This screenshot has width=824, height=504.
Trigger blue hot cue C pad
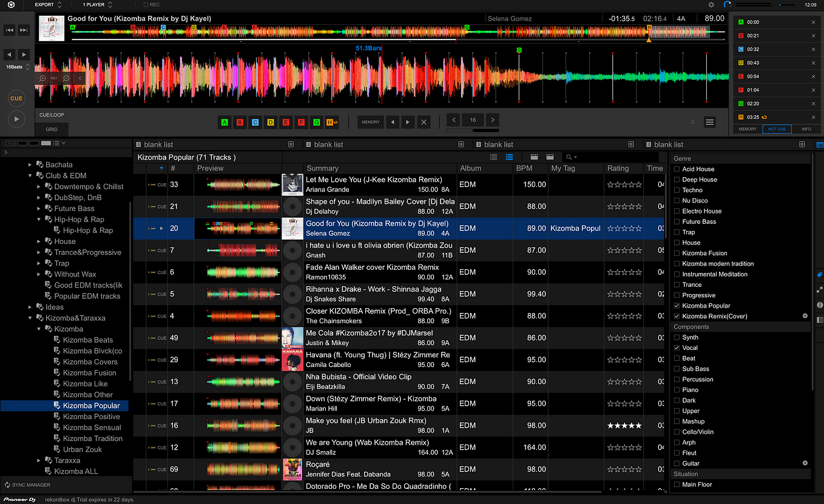(255, 122)
